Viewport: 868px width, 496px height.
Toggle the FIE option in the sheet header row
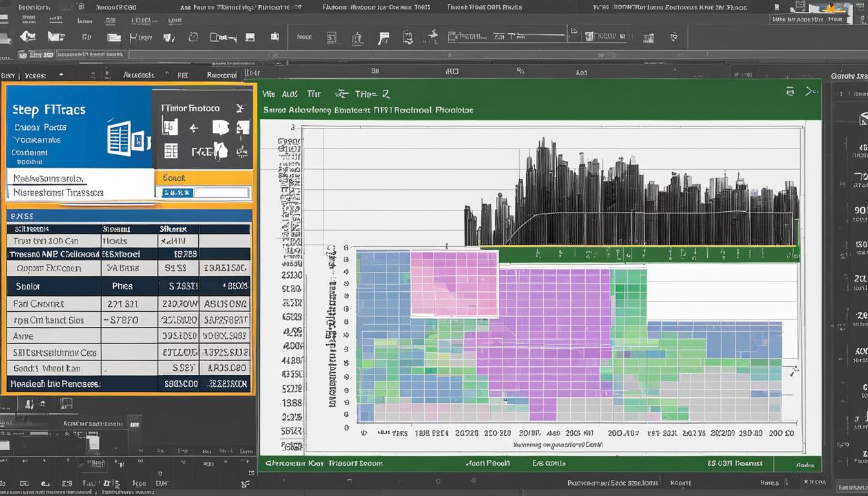(x=183, y=74)
